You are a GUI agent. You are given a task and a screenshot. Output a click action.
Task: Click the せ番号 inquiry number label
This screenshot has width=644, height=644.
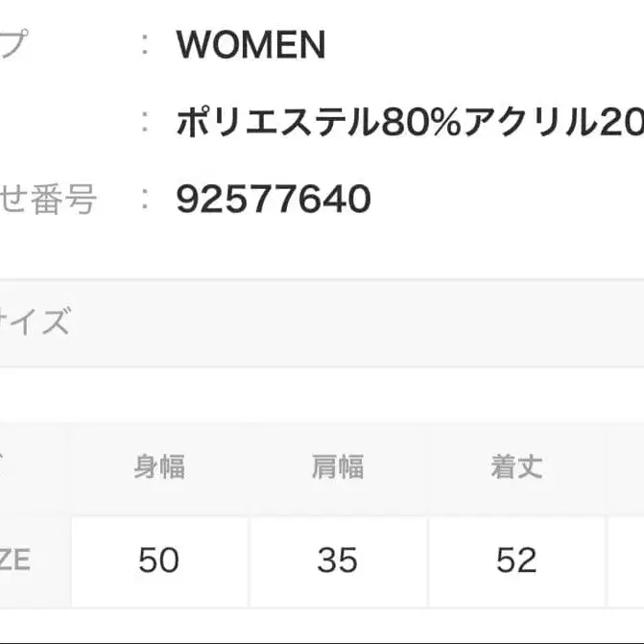click(48, 200)
